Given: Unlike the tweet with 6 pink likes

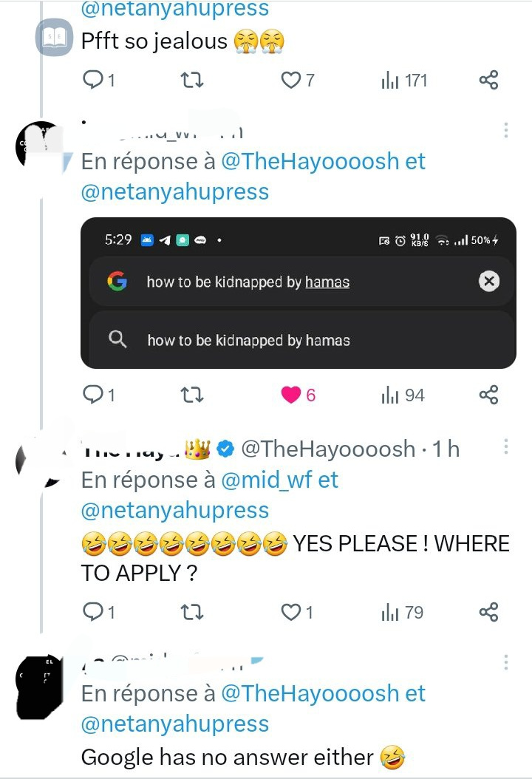Looking at the screenshot, I should [x=298, y=395].
